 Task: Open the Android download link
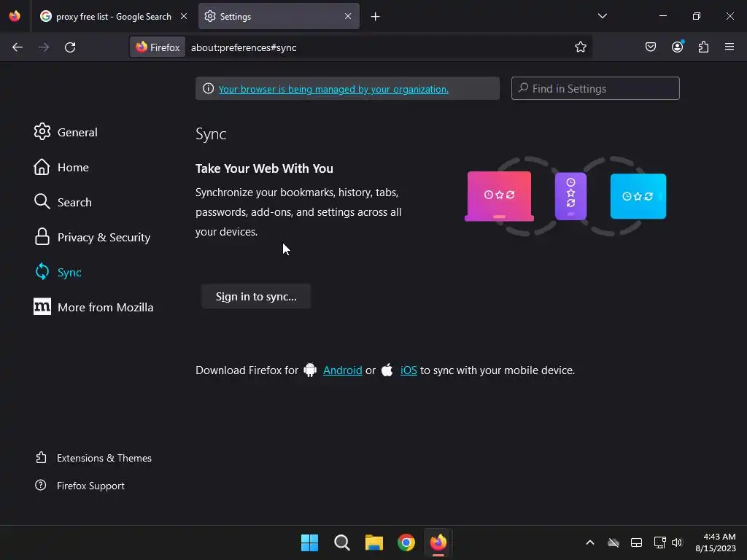point(343,370)
